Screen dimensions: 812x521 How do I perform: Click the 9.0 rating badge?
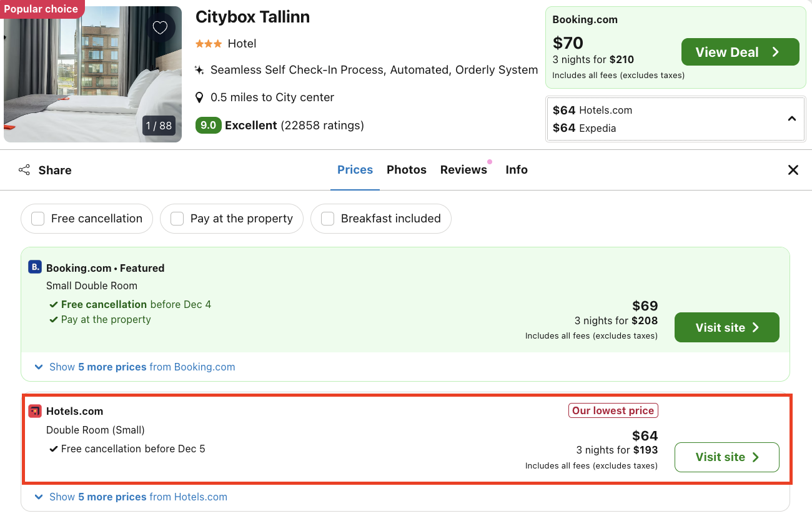(x=208, y=126)
